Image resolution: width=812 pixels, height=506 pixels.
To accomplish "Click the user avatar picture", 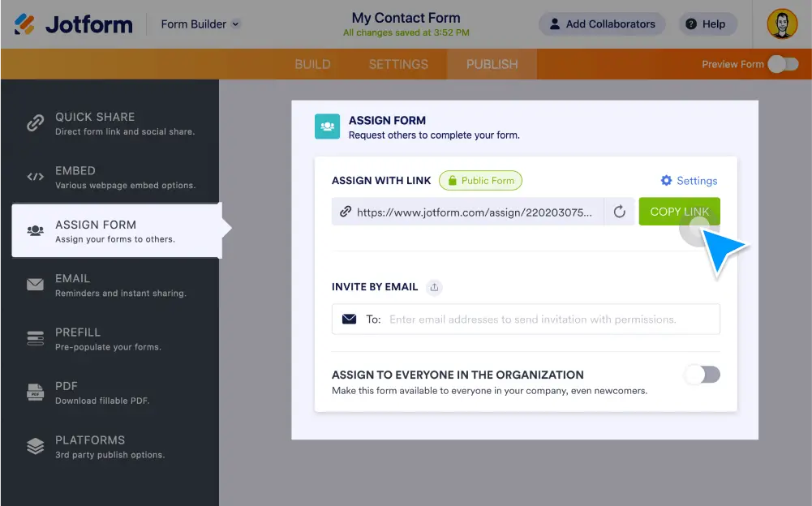I will [x=782, y=24].
